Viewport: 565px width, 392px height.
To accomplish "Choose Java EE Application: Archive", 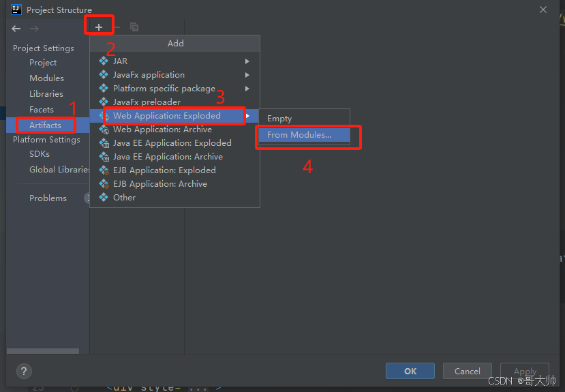I will (x=174, y=157).
